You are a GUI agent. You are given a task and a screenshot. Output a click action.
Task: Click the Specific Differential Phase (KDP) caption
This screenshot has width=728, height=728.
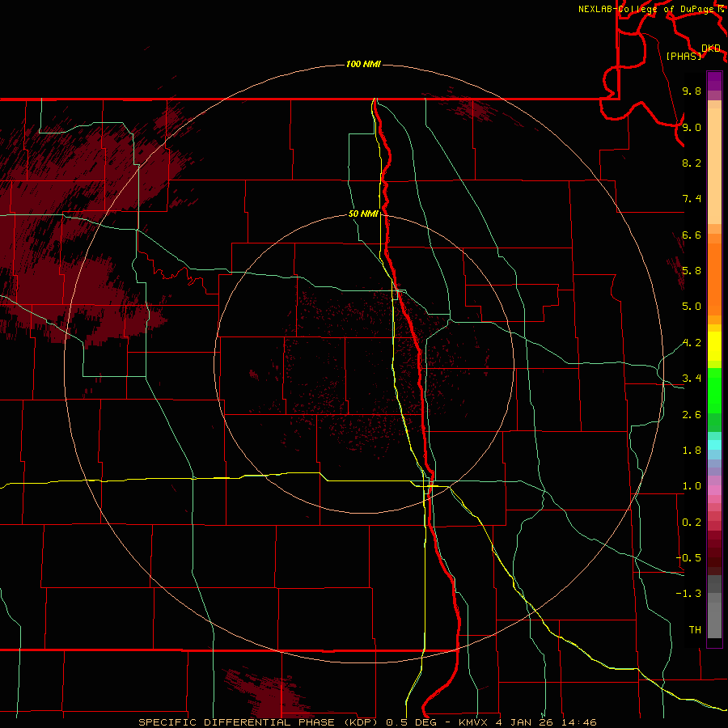coord(260,722)
